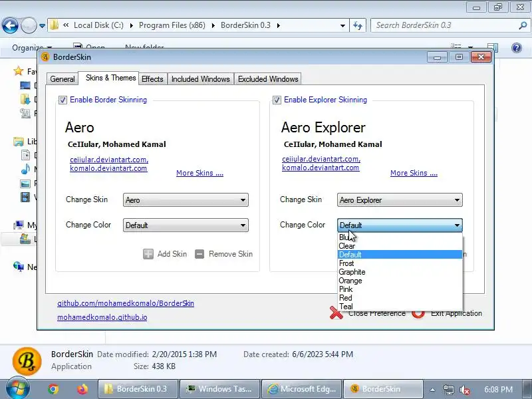
Task: Switch to the Effects tab
Action: (152, 79)
